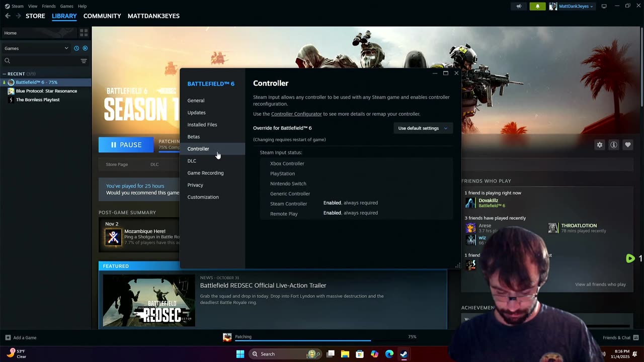The width and height of the screenshot is (644, 362).
Task: Open Copilot from the taskbar
Action: pyautogui.click(x=374, y=354)
